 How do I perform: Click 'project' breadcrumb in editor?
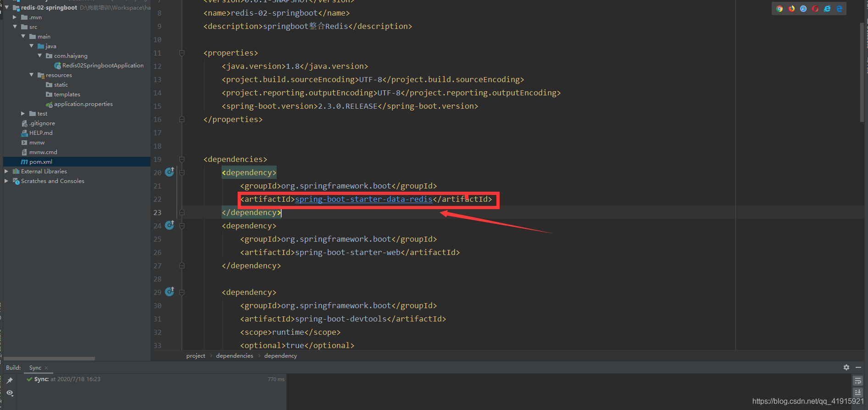pos(195,356)
